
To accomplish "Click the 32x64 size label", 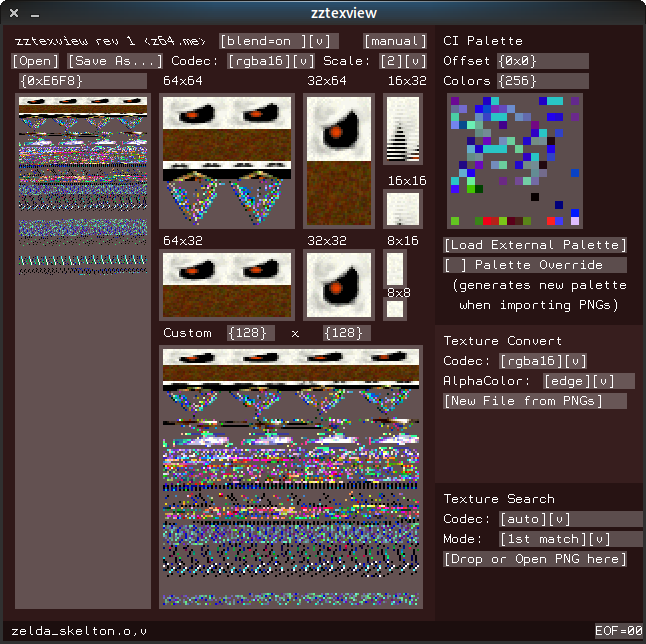I will tap(327, 81).
